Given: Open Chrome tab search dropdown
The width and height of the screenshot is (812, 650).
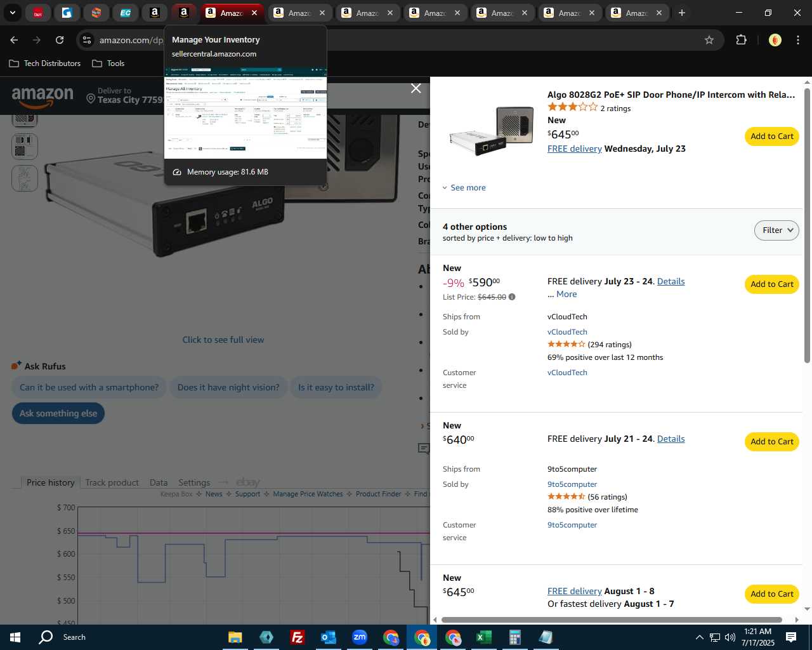Looking at the screenshot, I should 12,13.
